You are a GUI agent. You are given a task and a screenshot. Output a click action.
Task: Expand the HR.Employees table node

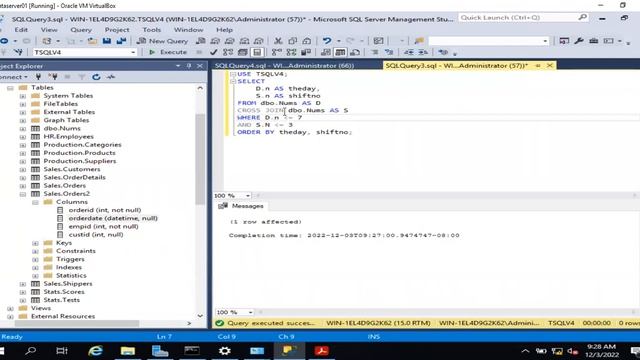23,137
